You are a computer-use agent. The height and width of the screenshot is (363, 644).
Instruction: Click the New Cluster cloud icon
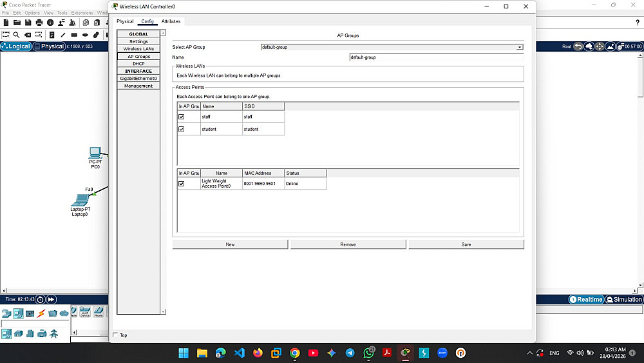pyautogui.click(x=589, y=46)
